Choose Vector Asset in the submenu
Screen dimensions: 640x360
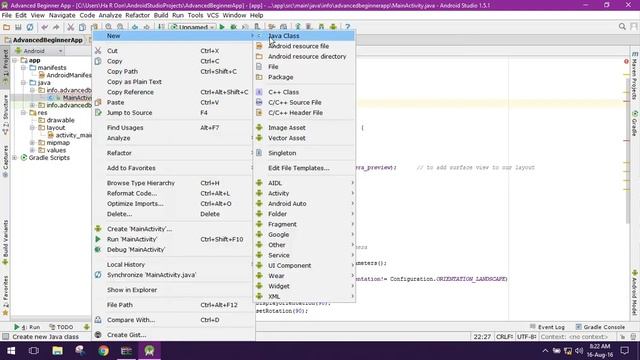tap(304, 138)
